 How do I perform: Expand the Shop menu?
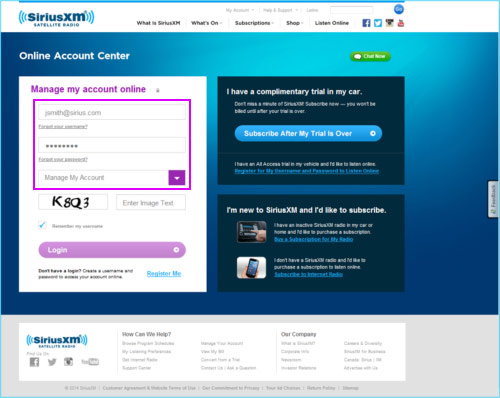point(295,23)
